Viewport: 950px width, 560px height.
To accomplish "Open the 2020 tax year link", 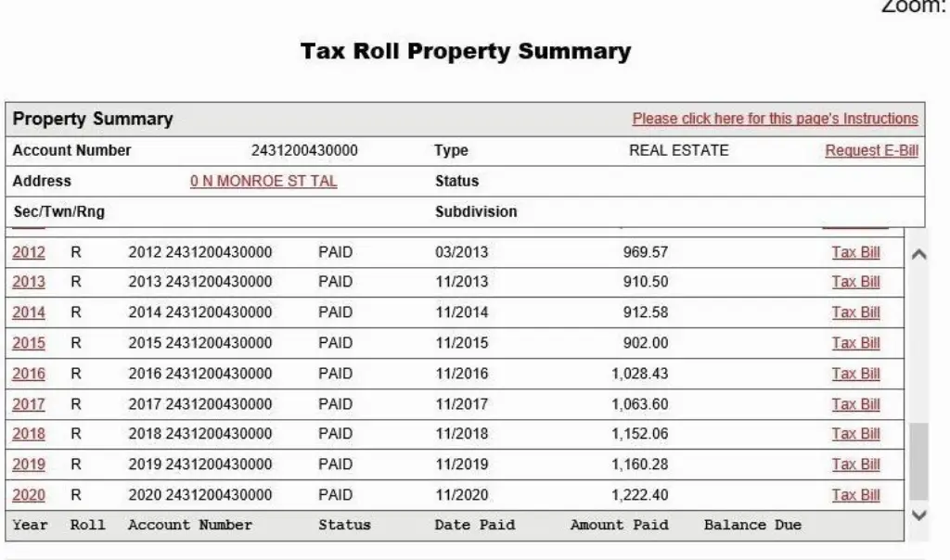I will coord(28,495).
